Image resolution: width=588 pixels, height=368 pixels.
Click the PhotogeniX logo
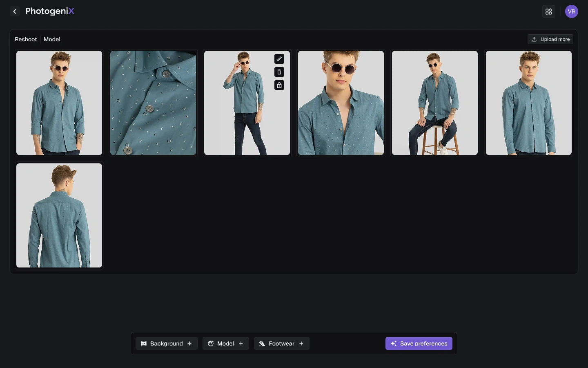(50, 11)
